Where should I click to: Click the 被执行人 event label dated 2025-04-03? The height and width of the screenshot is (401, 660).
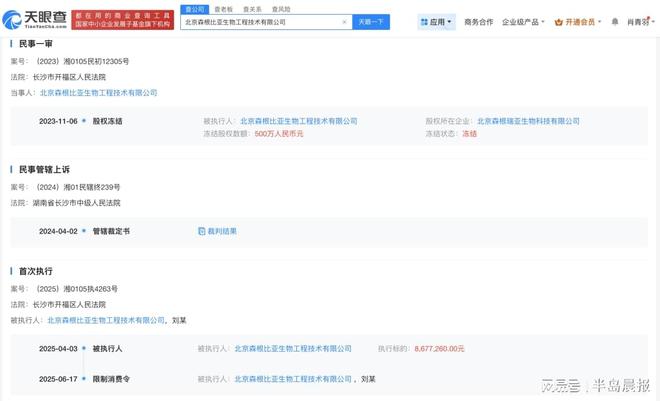tap(107, 348)
